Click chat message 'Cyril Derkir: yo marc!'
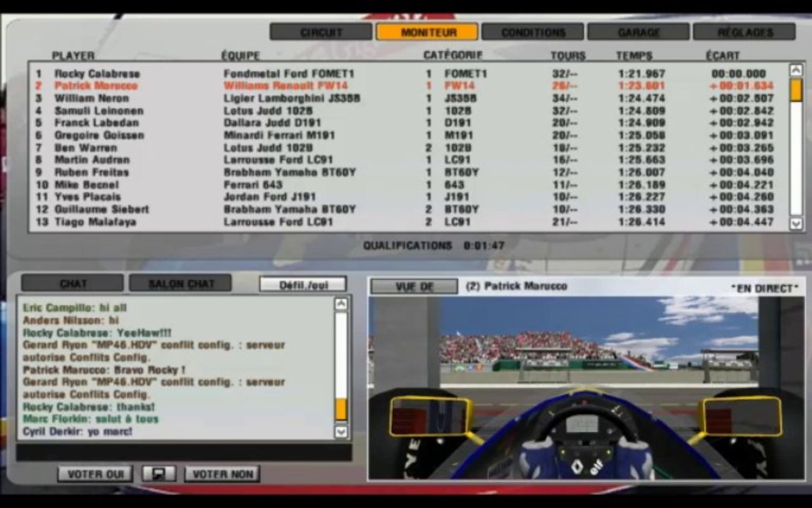Viewport: 812px width, 508px height. [x=77, y=431]
